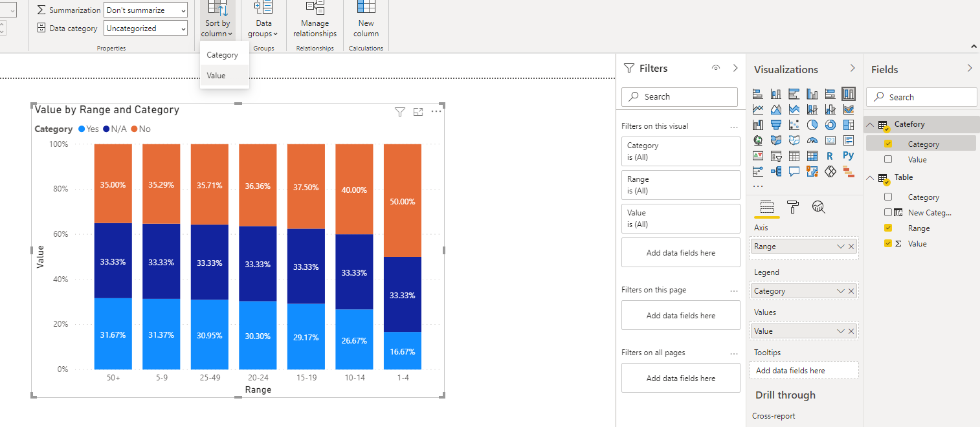Select the Gauge visual

point(812,140)
